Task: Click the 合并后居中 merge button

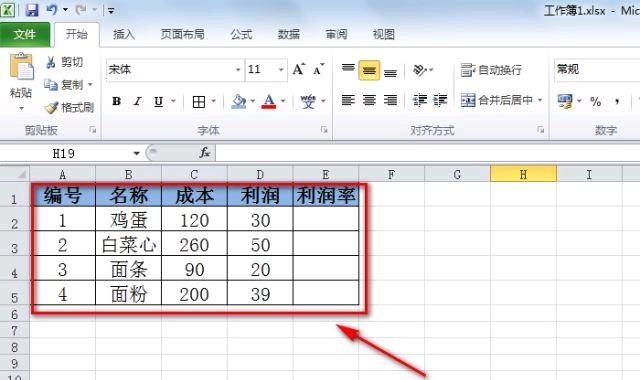Action: tap(501, 100)
